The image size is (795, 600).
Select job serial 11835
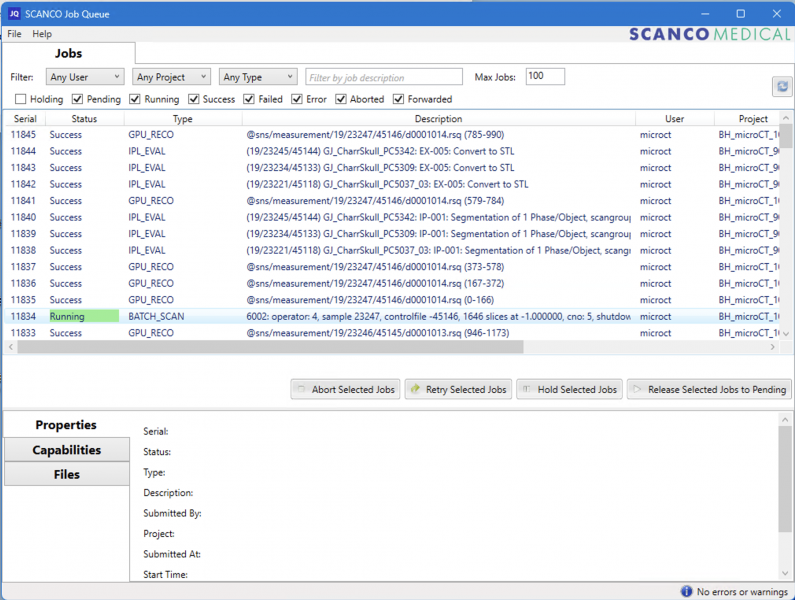23,300
